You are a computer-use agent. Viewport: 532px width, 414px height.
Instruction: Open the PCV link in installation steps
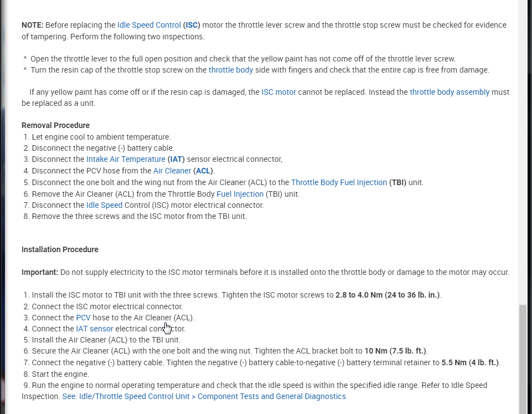pos(83,318)
